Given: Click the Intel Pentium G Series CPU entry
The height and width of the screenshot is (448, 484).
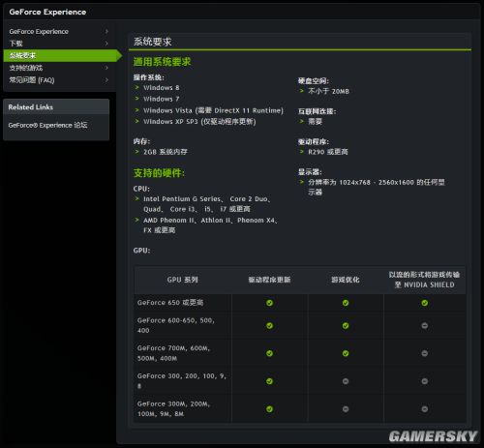Looking at the screenshot, I should tap(207, 204).
